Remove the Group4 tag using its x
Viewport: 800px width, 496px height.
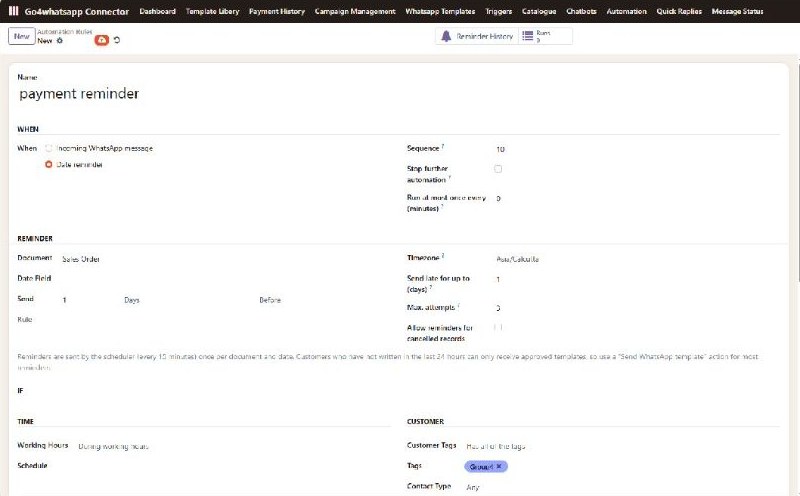coord(499,466)
